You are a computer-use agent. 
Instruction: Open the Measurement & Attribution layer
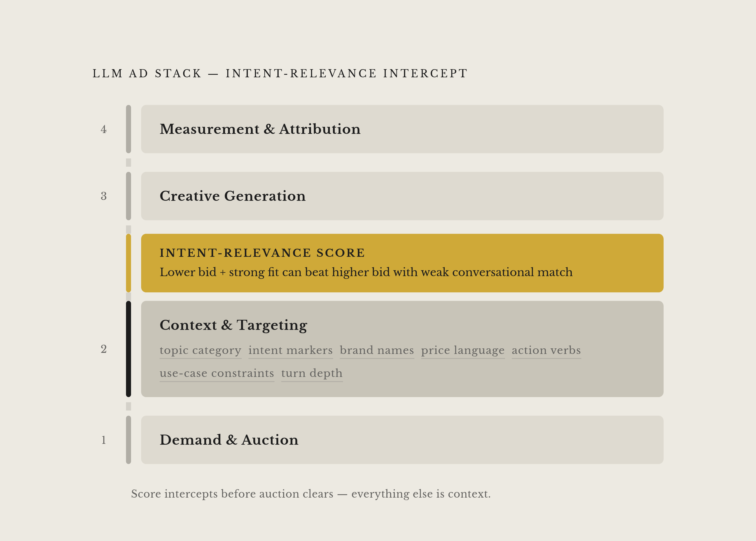tap(402, 129)
